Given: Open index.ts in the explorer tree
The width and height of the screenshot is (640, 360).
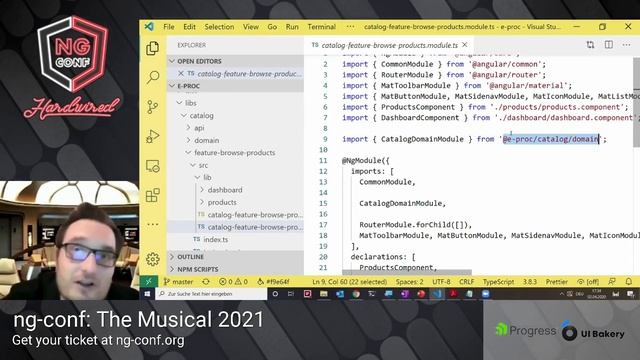Looking at the screenshot, I should [216, 239].
